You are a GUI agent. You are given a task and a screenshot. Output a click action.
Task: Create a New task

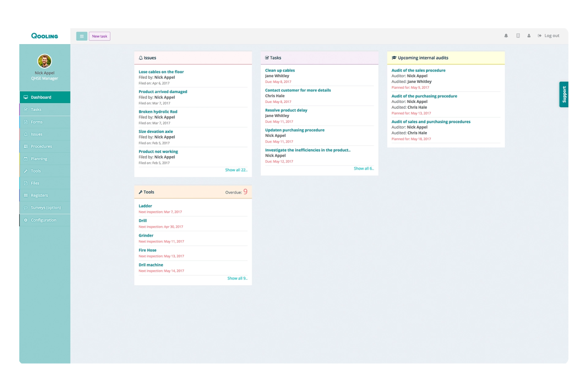click(x=99, y=36)
